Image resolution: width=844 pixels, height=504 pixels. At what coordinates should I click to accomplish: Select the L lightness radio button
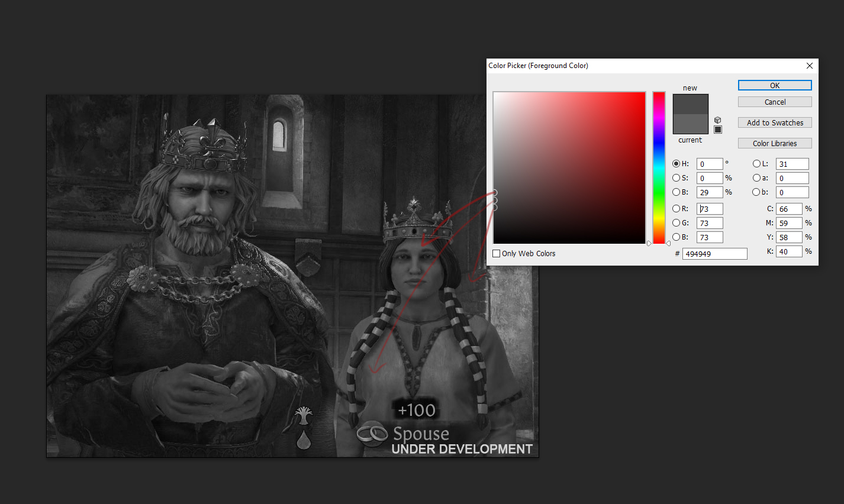(756, 164)
